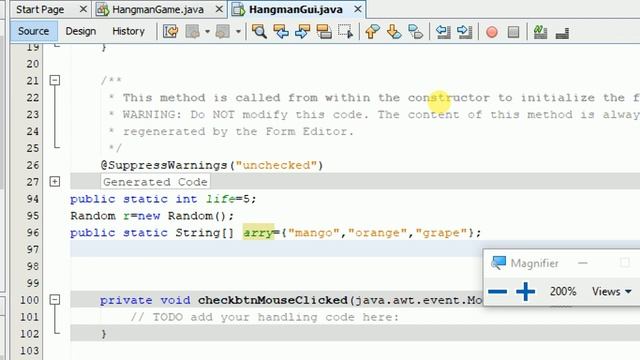Click the "grape" string literal
The height and width of the screenshot is (360, 640).
[x=441, y=233]
